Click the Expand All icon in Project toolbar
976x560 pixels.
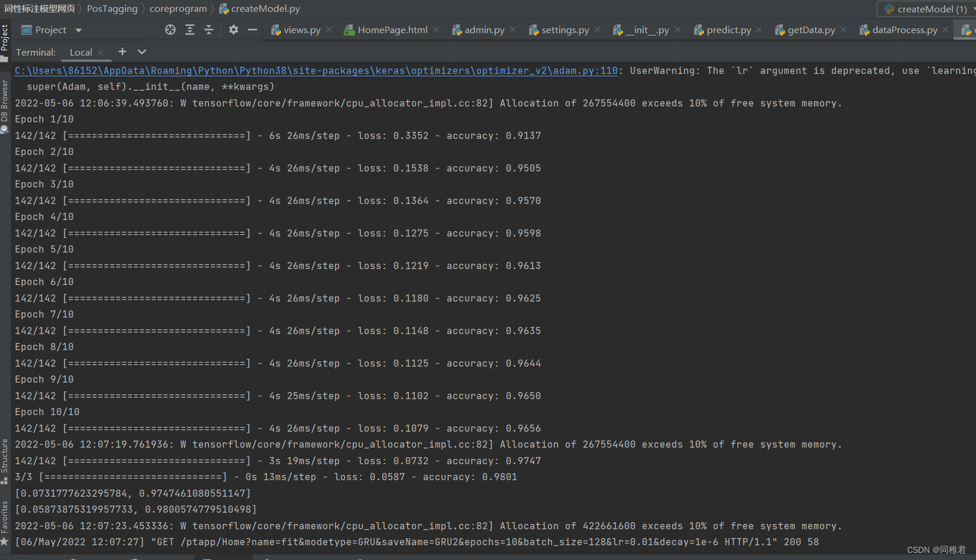tap(190, 30)
